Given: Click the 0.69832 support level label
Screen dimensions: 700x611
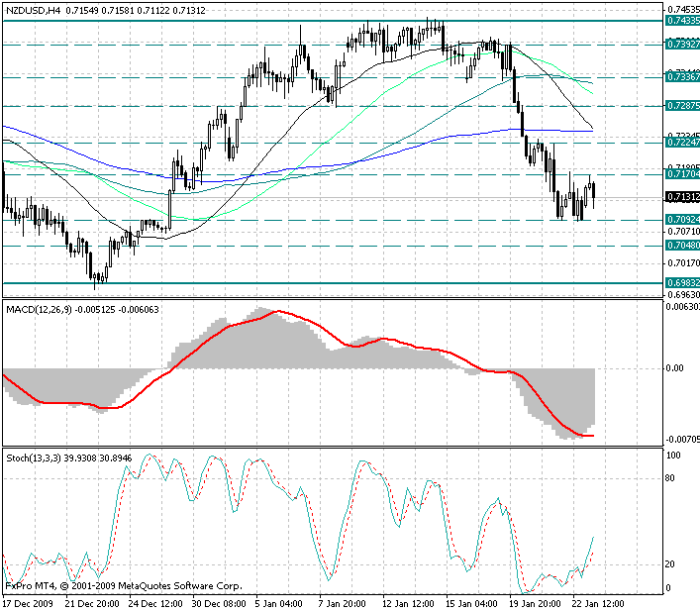Looking at the screenshot, I should coord(681,283).
